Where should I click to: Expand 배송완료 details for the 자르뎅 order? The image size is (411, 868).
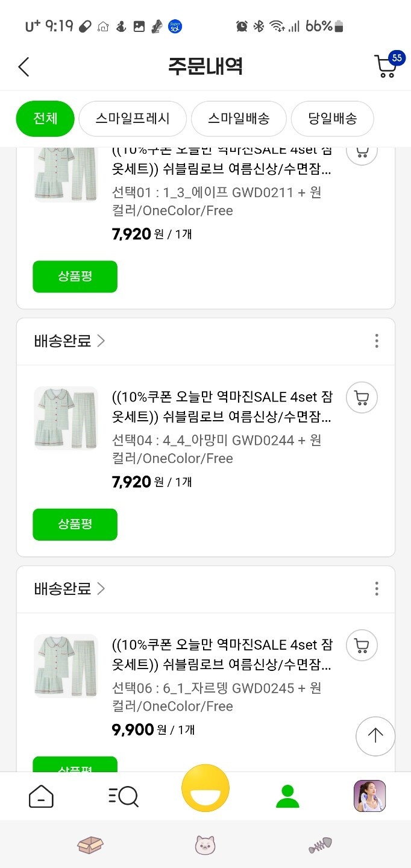(70, 588)
